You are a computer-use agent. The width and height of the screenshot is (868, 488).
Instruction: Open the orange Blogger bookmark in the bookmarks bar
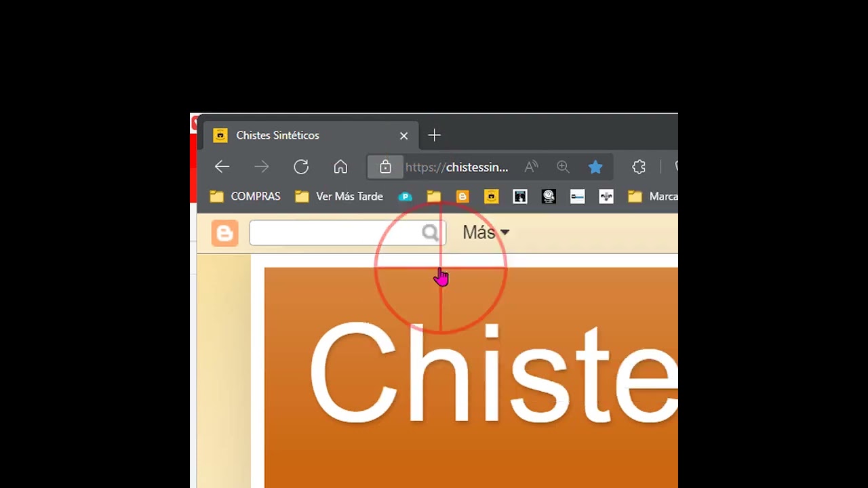click(x=462, y=197)
